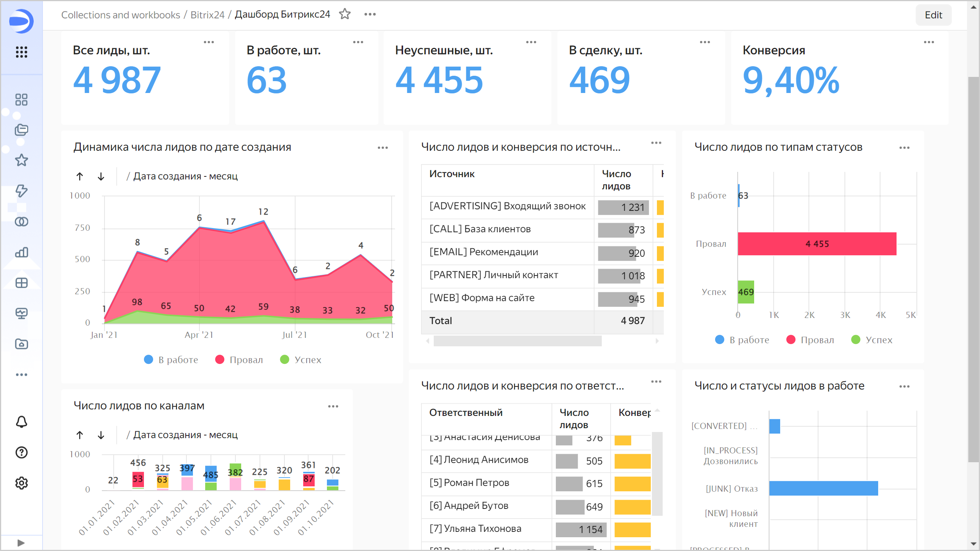Image resolution: width=980 pixels, height=551 pixels.
Task: Open the notifications bell icon
Action: pos(21,422)
